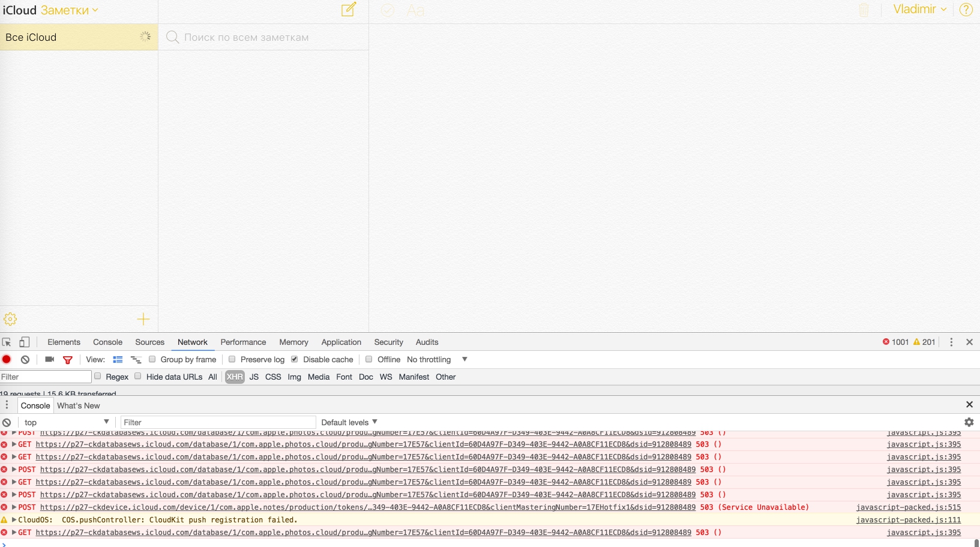The width and height of the screenshot is (980, 547).
Task: Filter requests by Other type
Action: coord(446,377)
